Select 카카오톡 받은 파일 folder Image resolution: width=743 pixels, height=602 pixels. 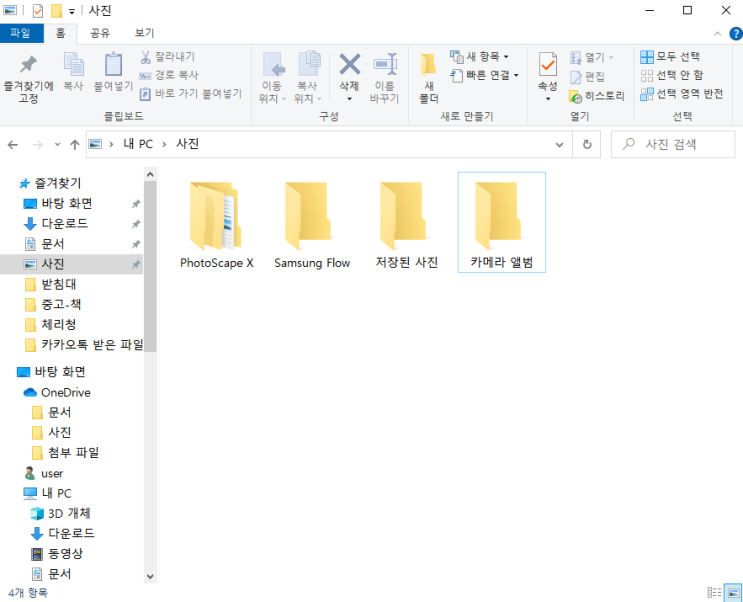[x=83, y=345]
